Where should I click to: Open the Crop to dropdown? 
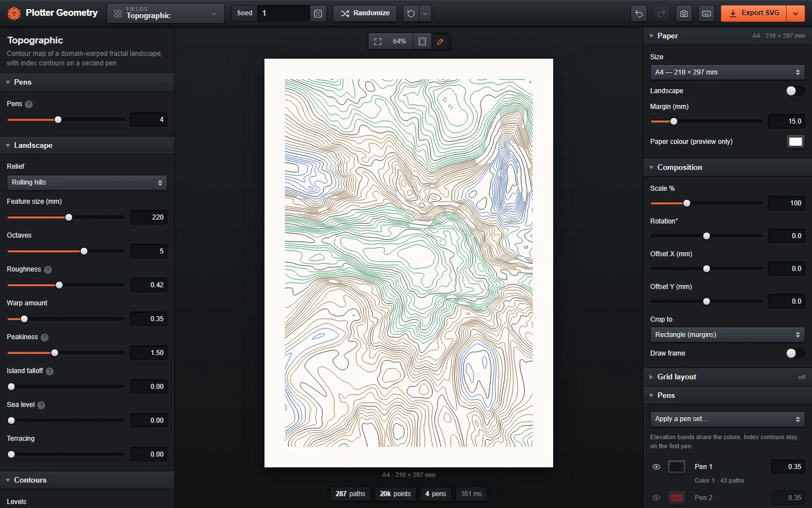[727, 335]
